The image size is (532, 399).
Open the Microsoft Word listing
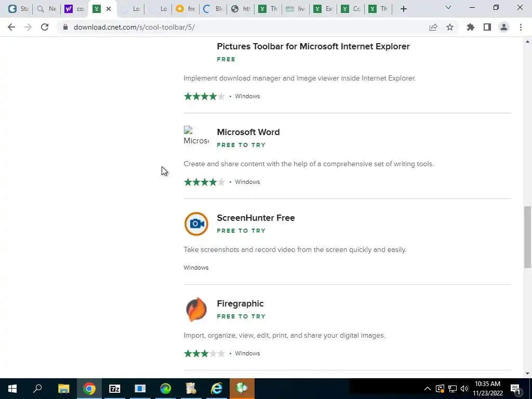[248, 132]
